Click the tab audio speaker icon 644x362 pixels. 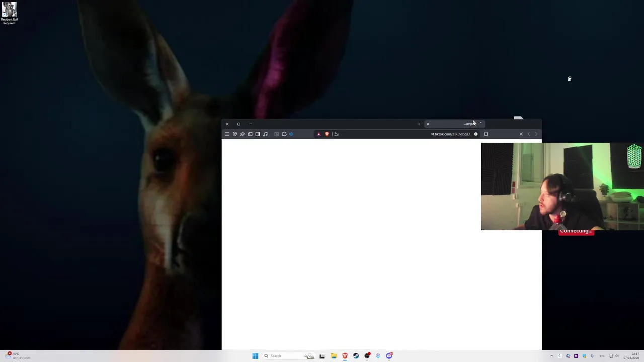pos(291,134)
